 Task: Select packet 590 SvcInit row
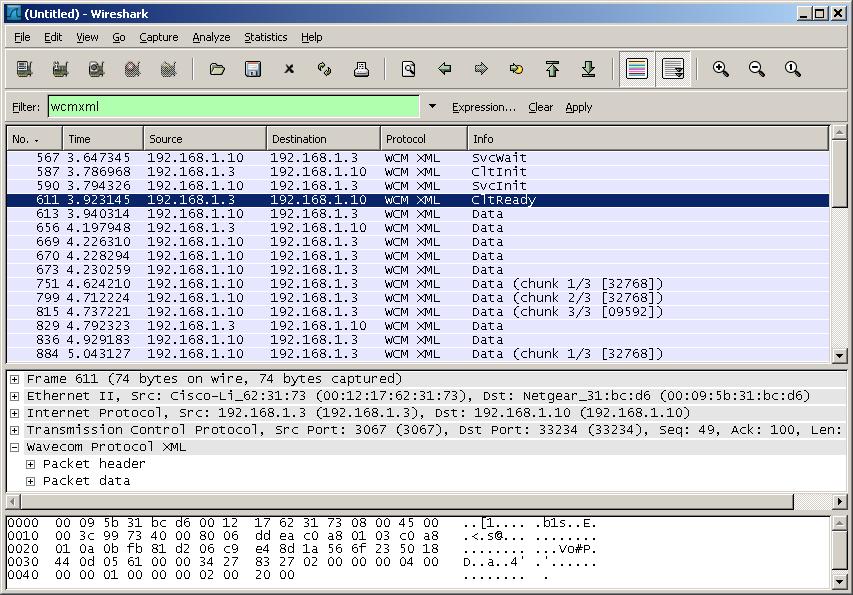click(418, 186)
